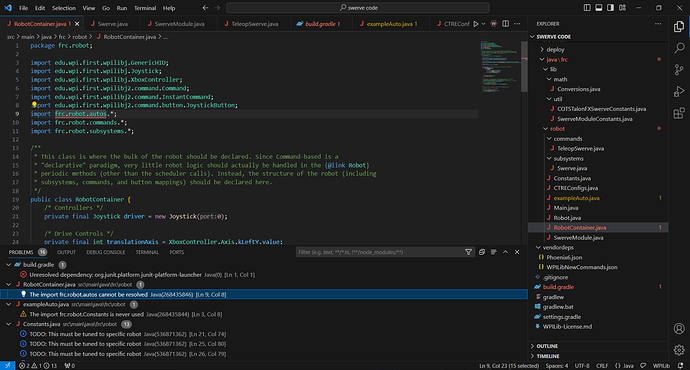Click the Split Editor icon

506,24
